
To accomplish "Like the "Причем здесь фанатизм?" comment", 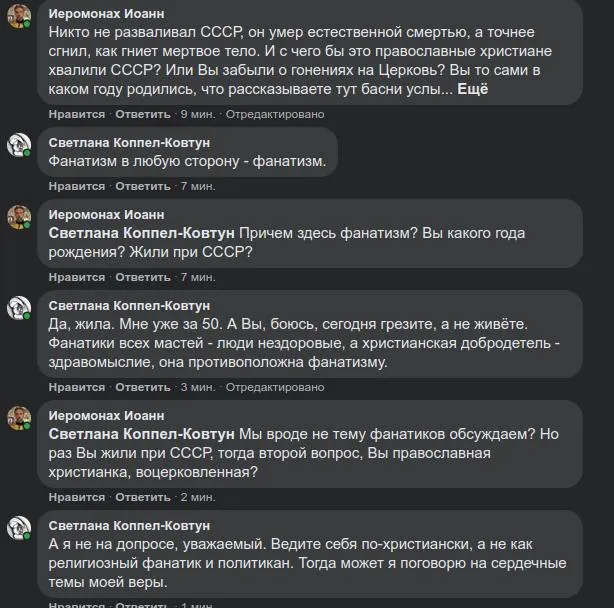I will point(76,277).
